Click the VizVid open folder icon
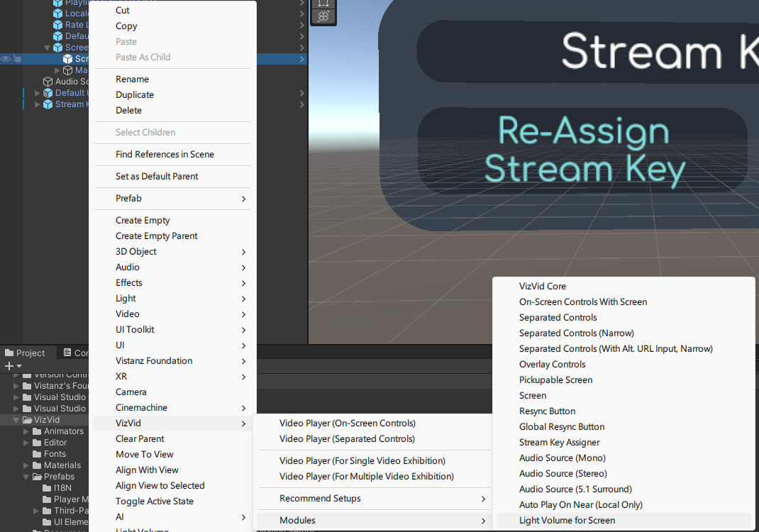The image size is (759, 532). [27, 420]
